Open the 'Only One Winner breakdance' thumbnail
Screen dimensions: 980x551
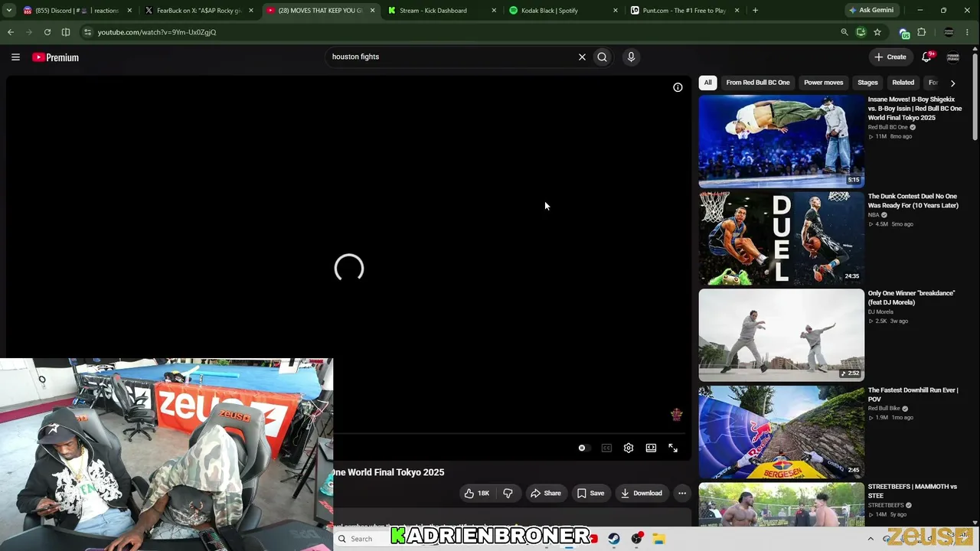coord(782,335)
